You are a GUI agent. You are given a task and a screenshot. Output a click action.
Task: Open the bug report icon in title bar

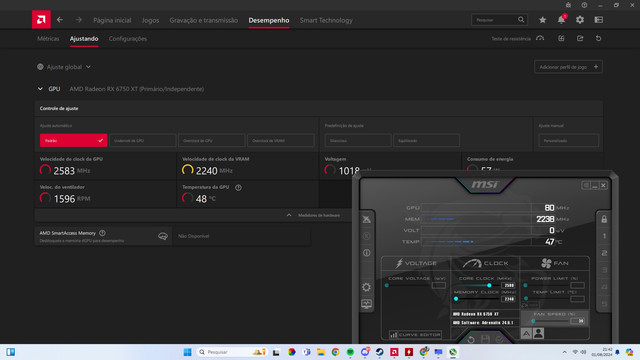(x=568, y=5)
